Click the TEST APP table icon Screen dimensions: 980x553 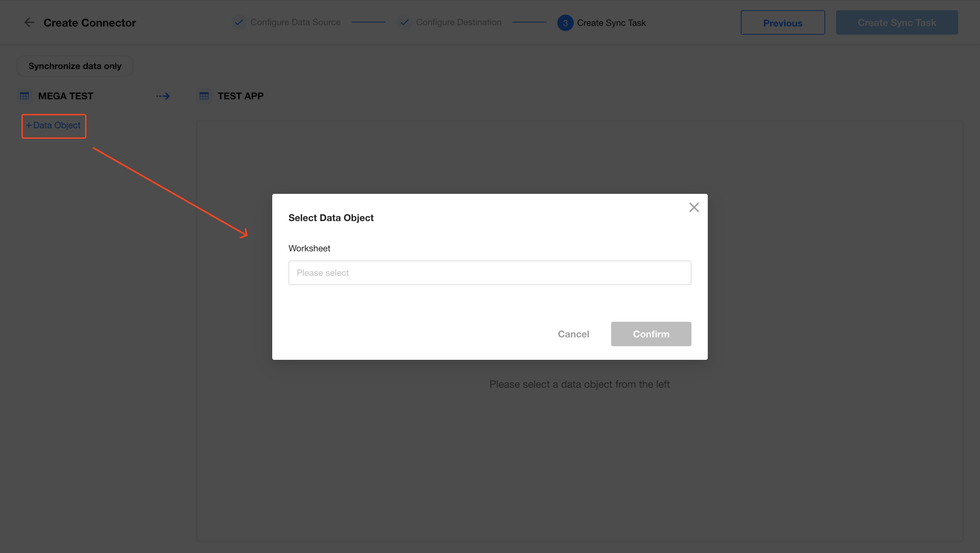pos(204,96)
